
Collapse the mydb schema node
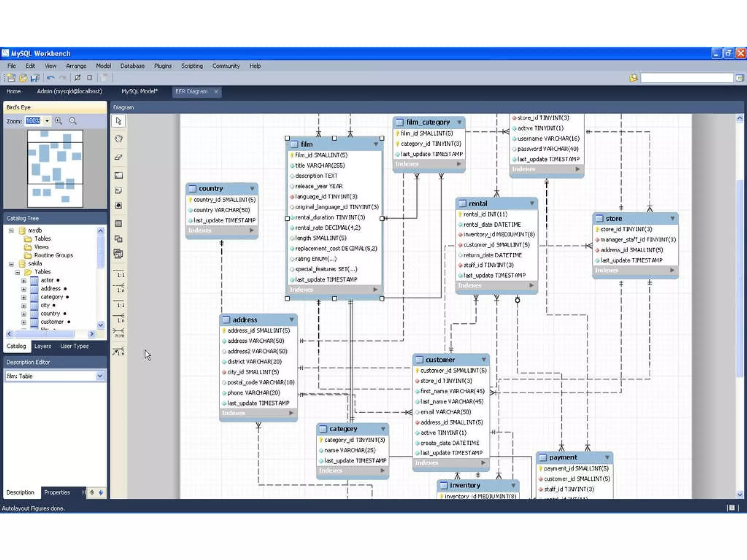[x=11, y=230]
